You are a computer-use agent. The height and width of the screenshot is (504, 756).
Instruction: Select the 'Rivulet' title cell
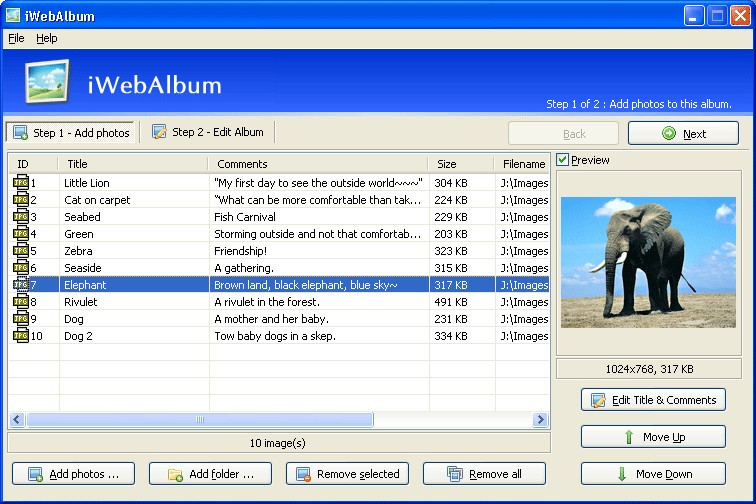[81, 302]
